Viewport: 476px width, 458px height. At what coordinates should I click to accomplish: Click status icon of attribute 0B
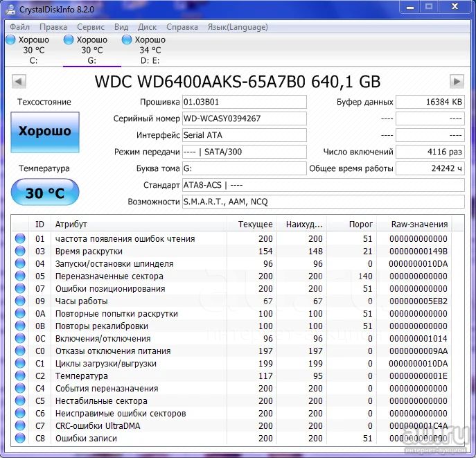tap(20, 326)
